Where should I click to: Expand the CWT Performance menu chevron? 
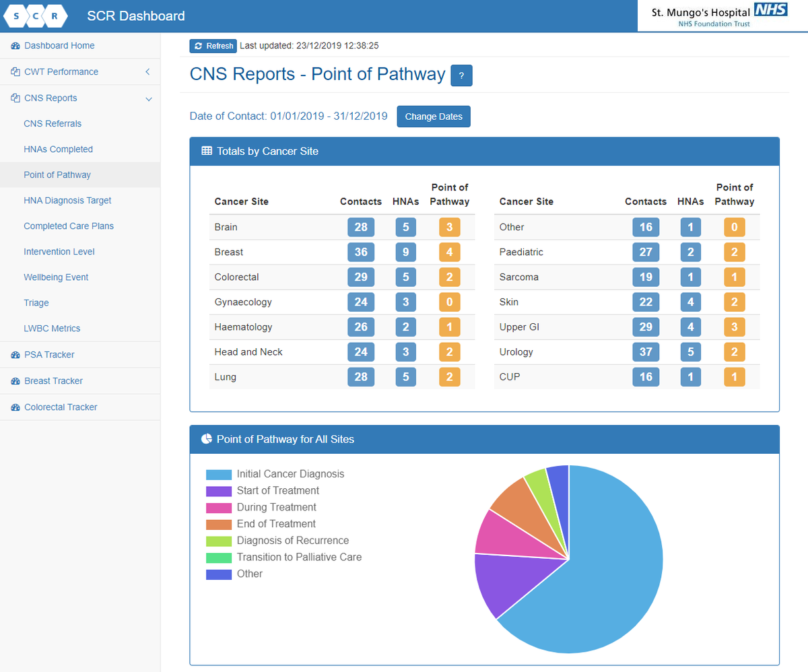pos(147,72)
